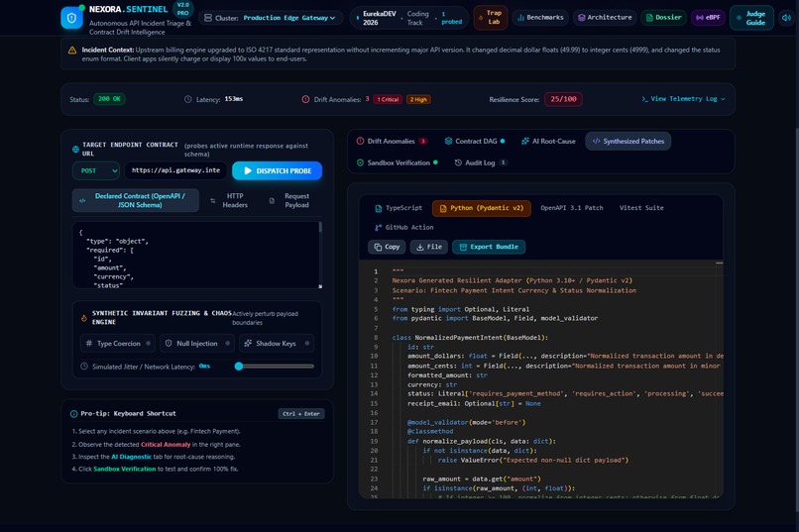The image size is (799, 532).
Task: Click the Dispatch Probe button
Action: click(x=277, y=170)
